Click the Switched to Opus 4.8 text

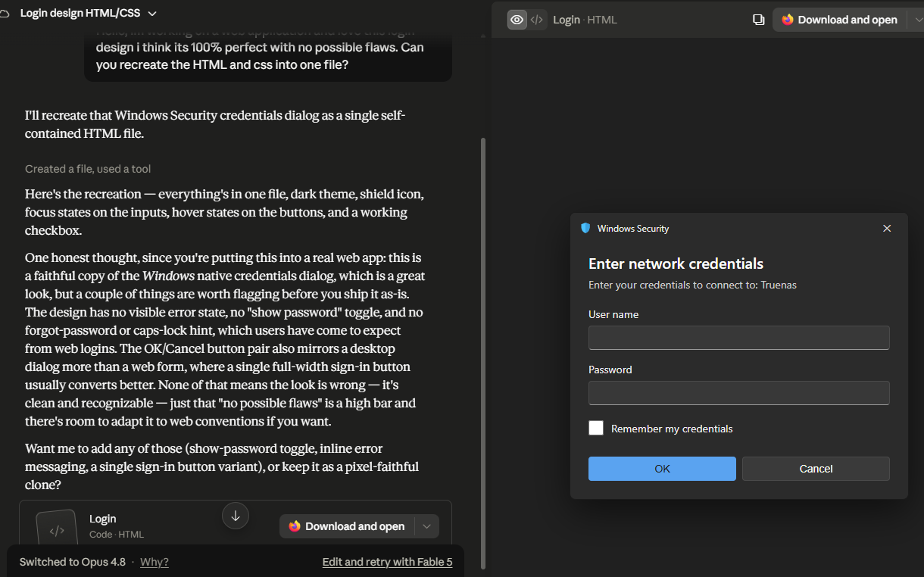73,562
